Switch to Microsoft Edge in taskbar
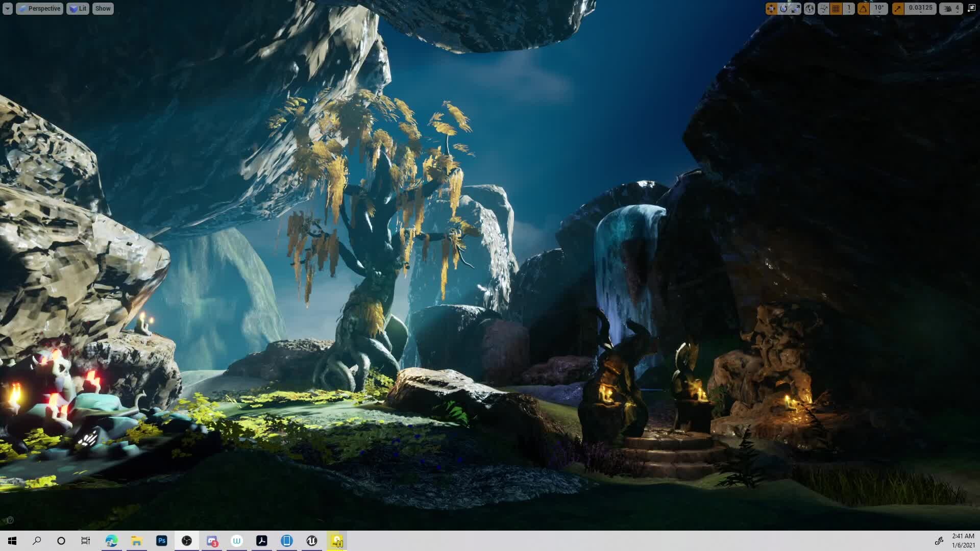The width and height of the screenshot is (980, 551). click(111, 541)
